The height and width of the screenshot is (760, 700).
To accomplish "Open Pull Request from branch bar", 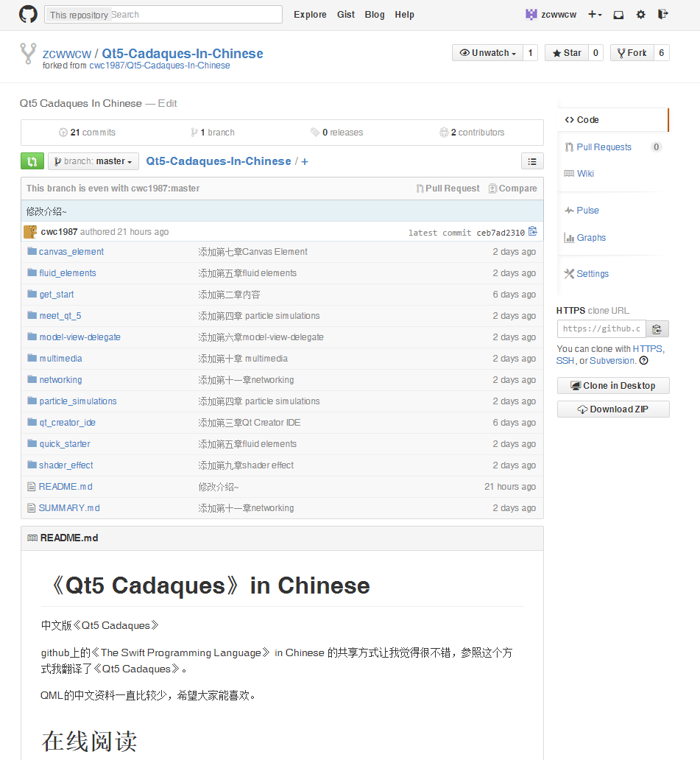I will pyautogui.click(x=448, y=189).
